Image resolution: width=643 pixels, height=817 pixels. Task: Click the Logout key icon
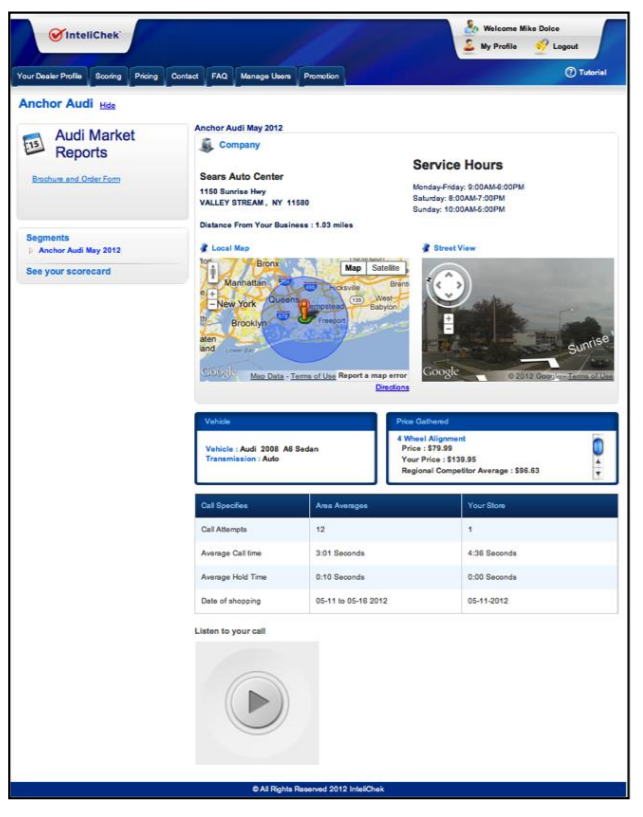coord(541,46)
